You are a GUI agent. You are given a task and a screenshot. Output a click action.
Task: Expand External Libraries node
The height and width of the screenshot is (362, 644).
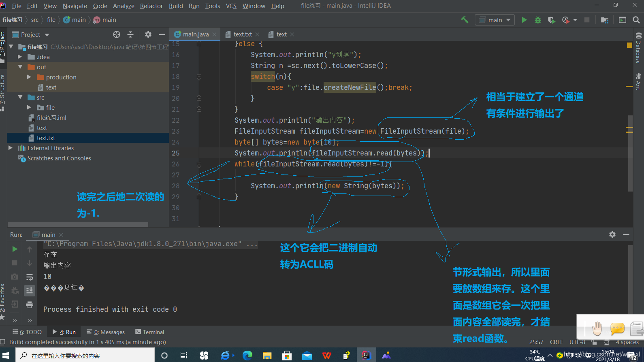click(x=11, y=148)
